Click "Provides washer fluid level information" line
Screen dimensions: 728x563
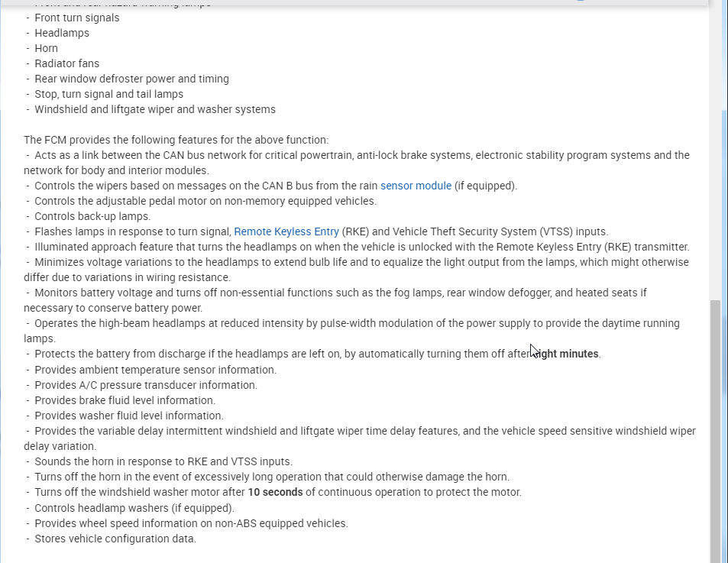(x=128, y=416)
